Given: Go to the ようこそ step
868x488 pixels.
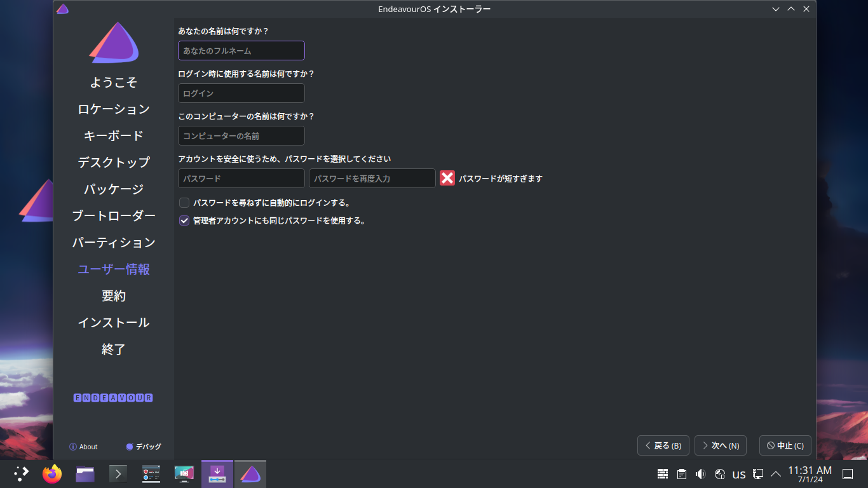Looking at the screenshot, I should click(x=114, y=83).
